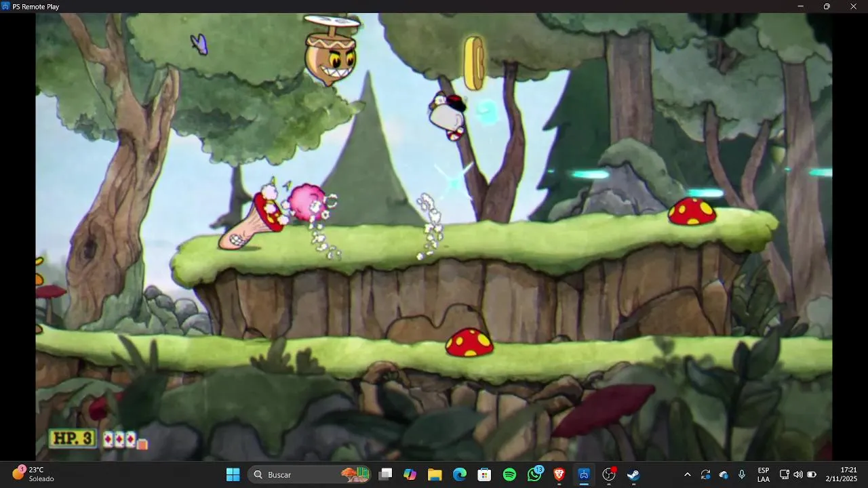Click the sync update tray icon

706,474
